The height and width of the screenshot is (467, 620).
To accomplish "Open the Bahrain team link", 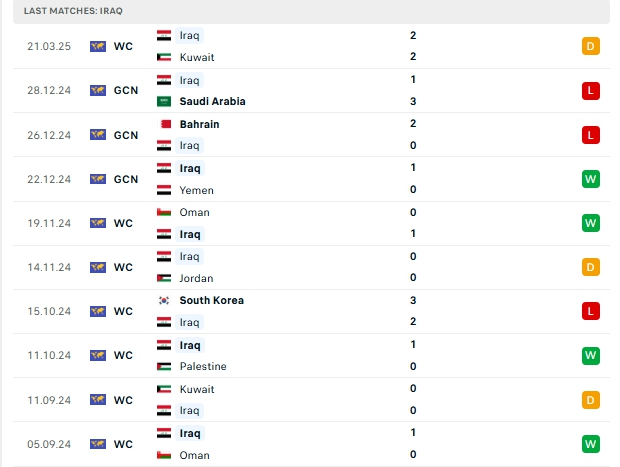I will (x=199, y=124).
